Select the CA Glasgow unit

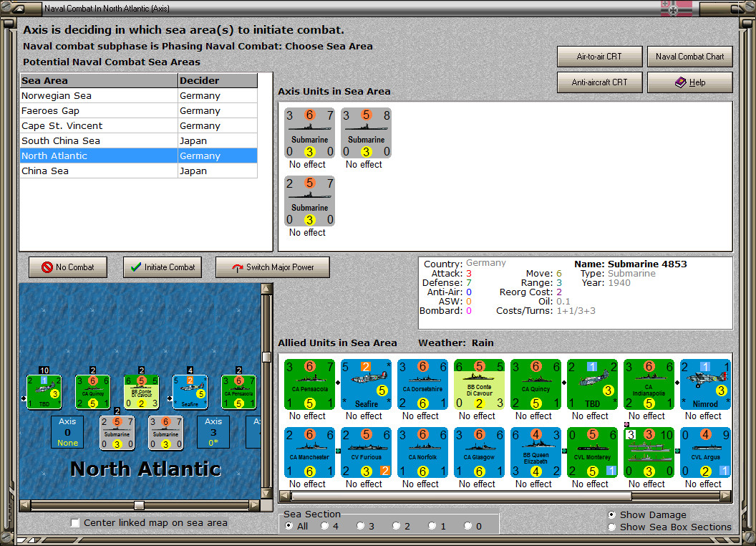(479, 452)
